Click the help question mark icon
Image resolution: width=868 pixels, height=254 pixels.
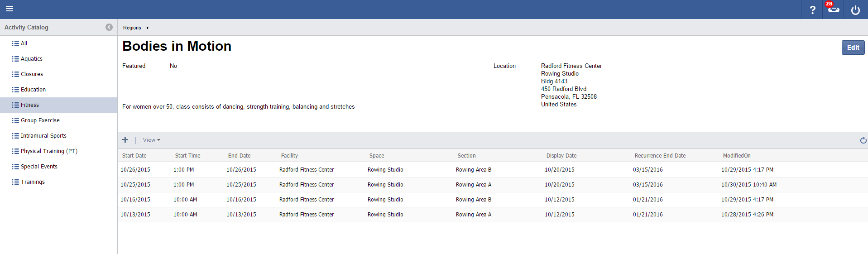pyautogui.click(x=812, y=10)
